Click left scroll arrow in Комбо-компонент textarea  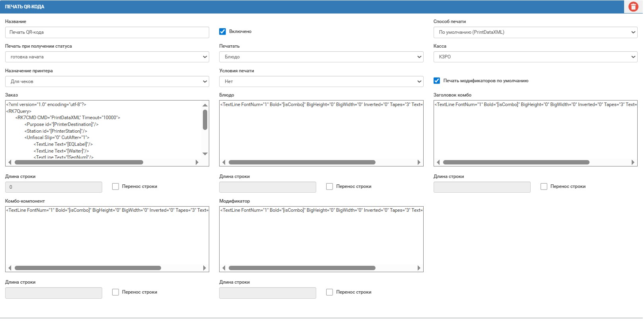(x=10, y=268)
